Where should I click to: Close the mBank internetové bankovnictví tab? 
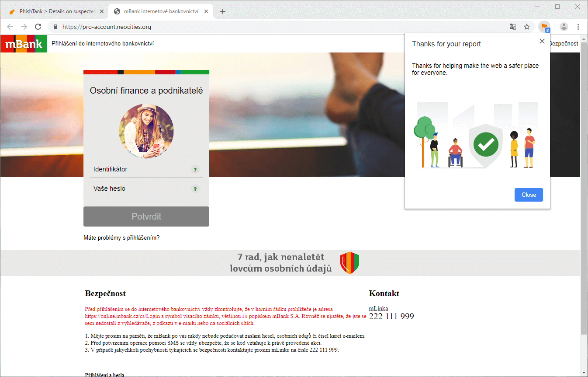207,11
